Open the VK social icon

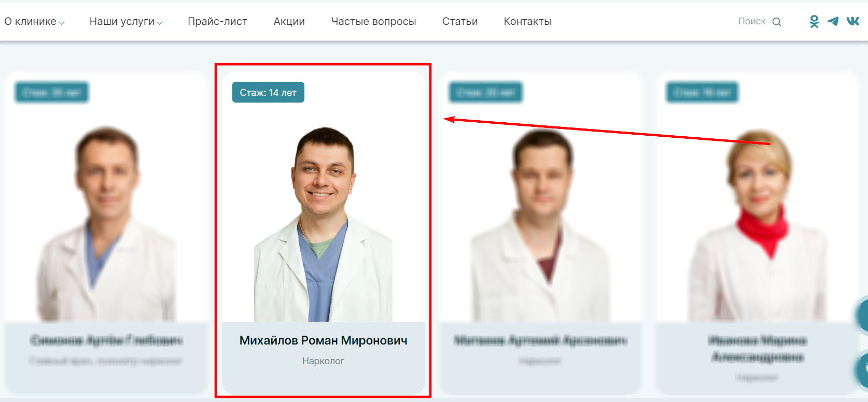coord(853,21)
